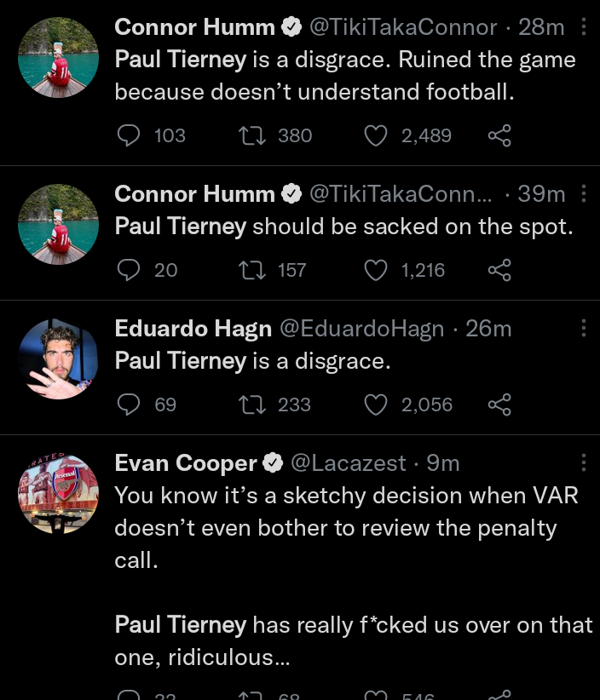Click Evan Cooper's verified badge
600x700 pixels.
[274, 462]
